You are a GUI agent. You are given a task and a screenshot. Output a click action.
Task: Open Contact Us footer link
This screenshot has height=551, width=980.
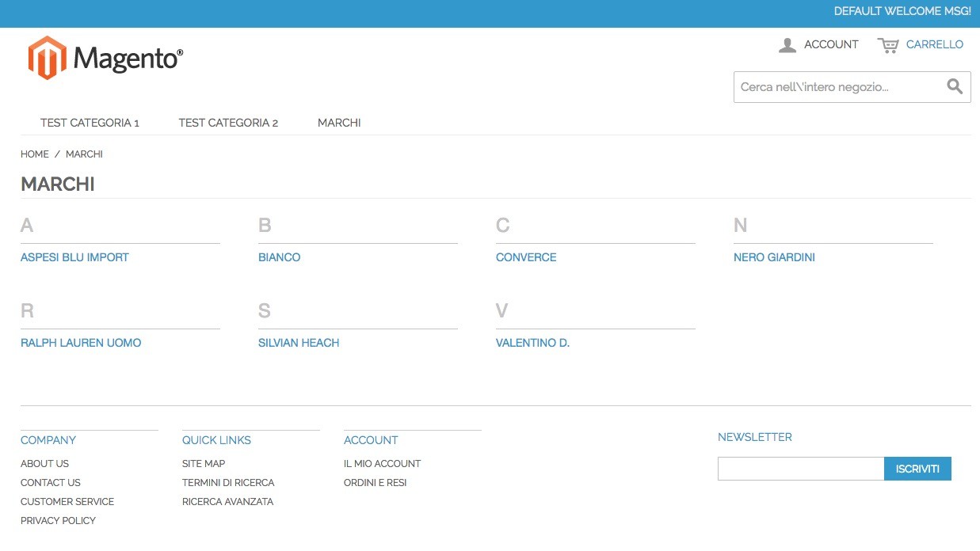click(51, 483)
